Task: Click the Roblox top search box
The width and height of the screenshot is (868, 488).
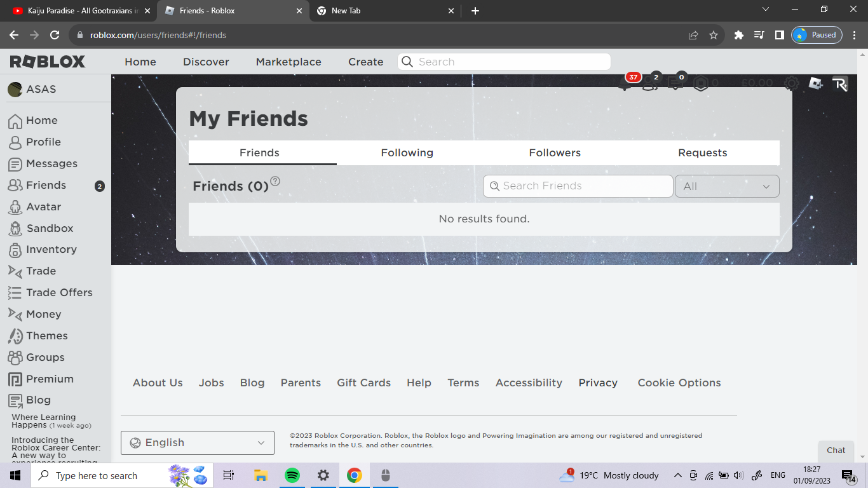Action: pos(505,62)
